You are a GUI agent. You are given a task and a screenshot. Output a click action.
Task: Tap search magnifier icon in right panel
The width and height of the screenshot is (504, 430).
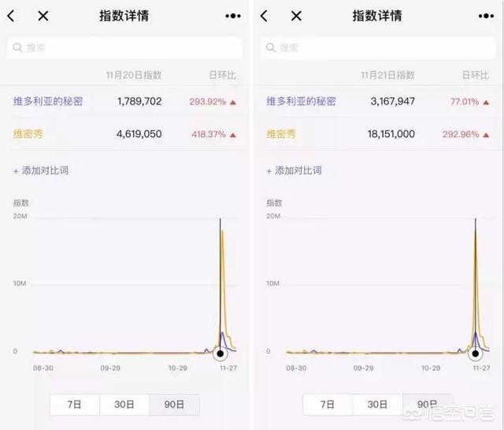pos(271,48)
